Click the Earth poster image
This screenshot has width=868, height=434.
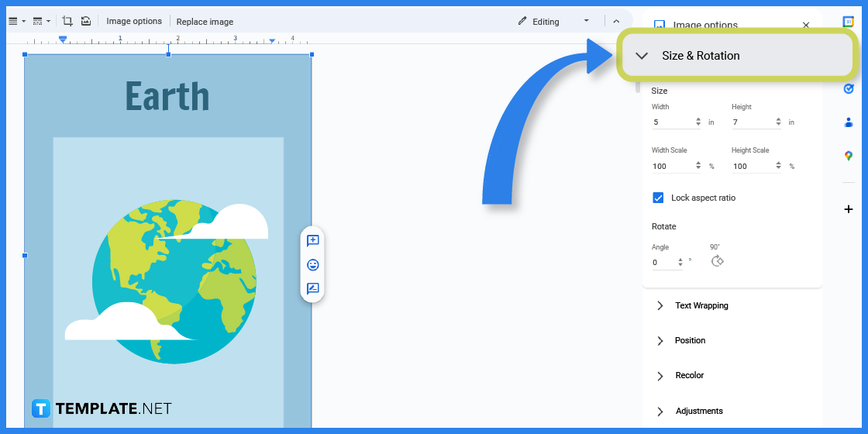(x=167, y=241)
